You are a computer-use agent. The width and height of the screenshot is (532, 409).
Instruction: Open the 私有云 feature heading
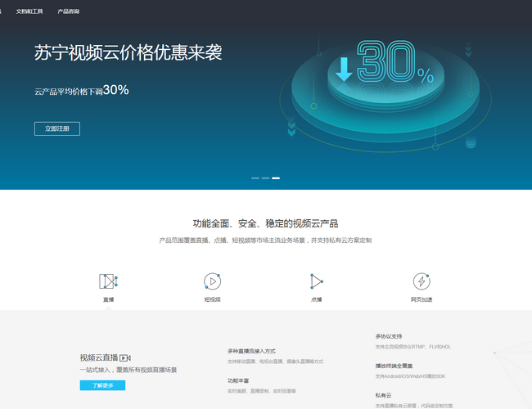[383, 396]
